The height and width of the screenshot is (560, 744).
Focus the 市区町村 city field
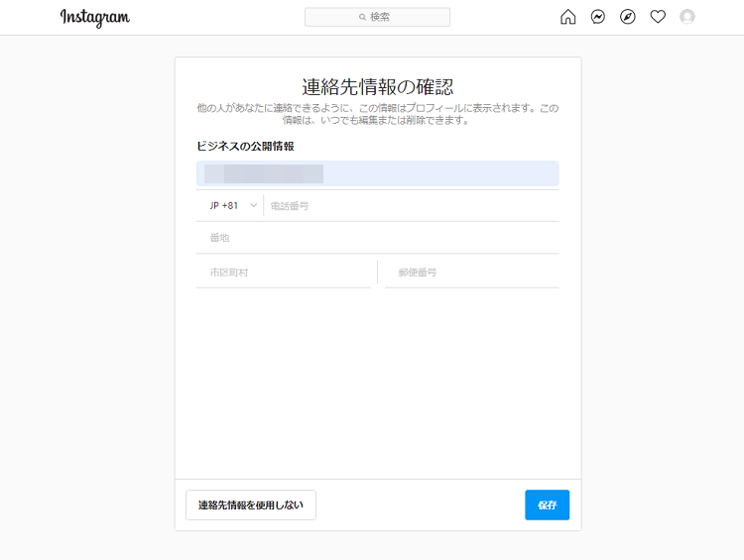click(x=284, y=273)
